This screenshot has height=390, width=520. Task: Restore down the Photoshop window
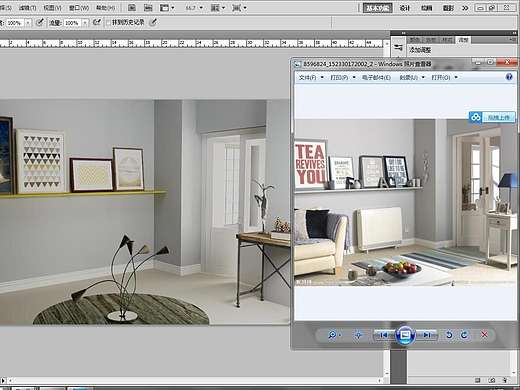click(x=493, y=8)
